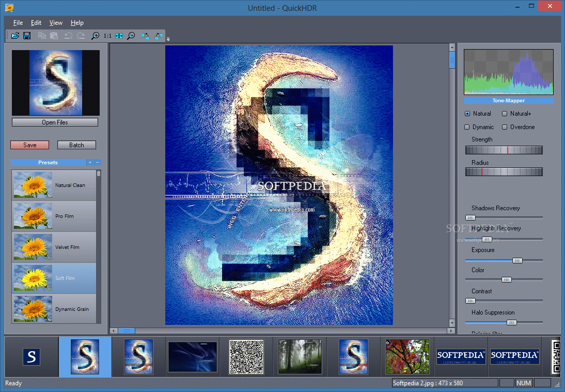Click the image preview thumbnail above Open Files
The width and height of the screenshot is (565, 392).
[55, 83]
